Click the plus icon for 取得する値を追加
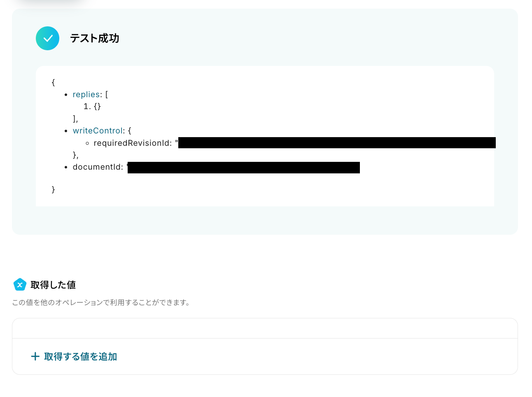 click(35, 356)
